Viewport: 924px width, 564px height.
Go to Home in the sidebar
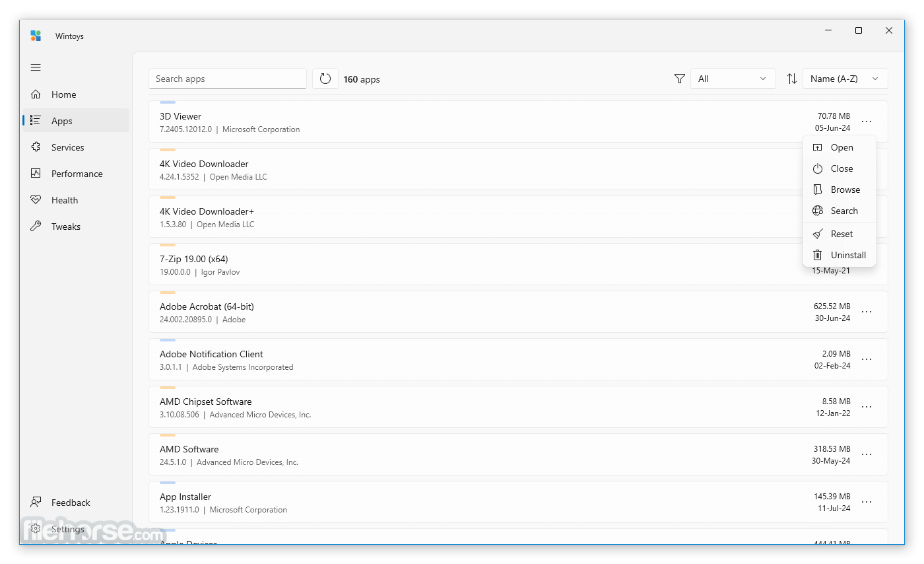[76, 94]
